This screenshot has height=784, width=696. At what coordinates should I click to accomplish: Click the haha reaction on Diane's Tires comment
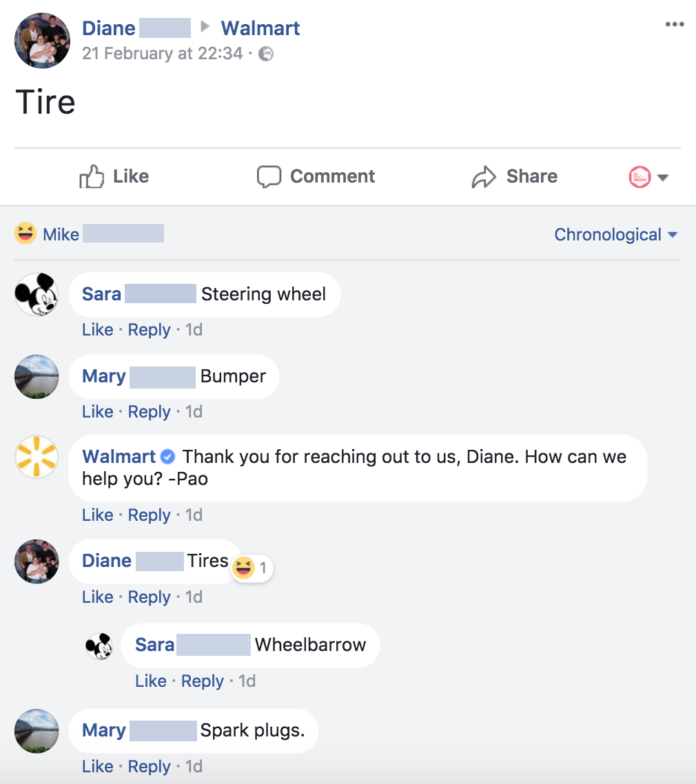pyautogui.click(x=243, y=568)
